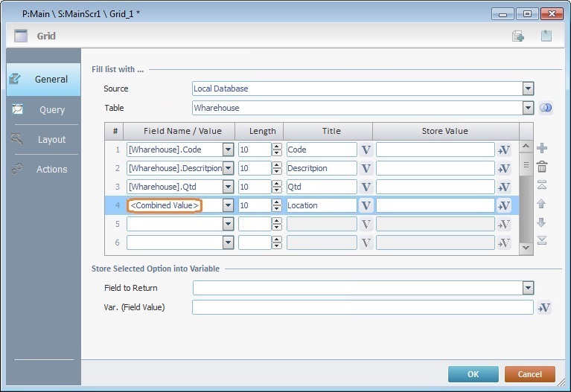
Task: Open the Layout tab
Action: (x=43, y=139)
